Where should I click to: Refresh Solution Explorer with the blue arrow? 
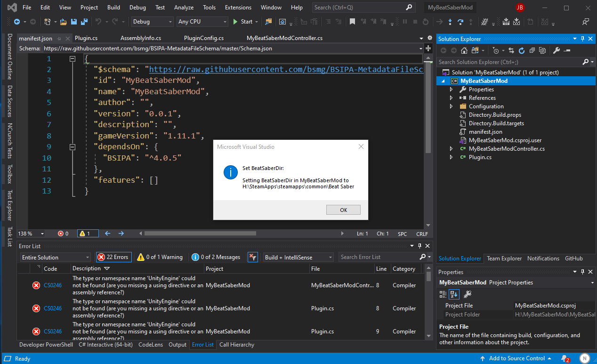(x=522, y=50)
